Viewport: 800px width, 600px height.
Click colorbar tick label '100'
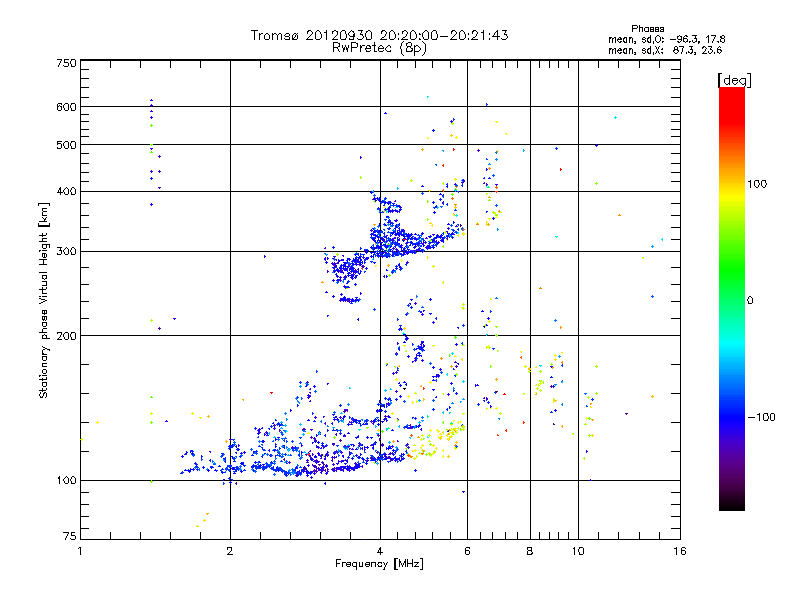[757, 184]
